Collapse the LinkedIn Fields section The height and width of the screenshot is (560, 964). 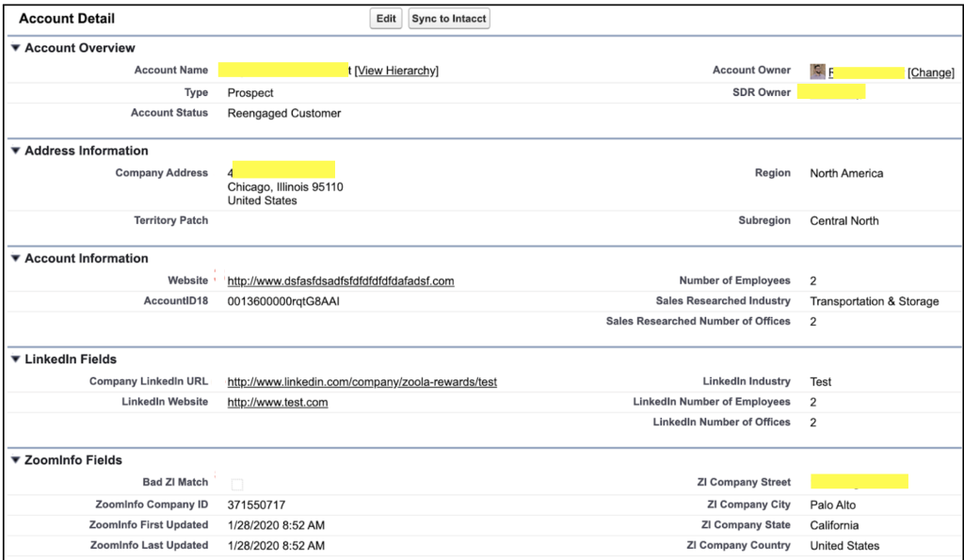tap(15, 360)
